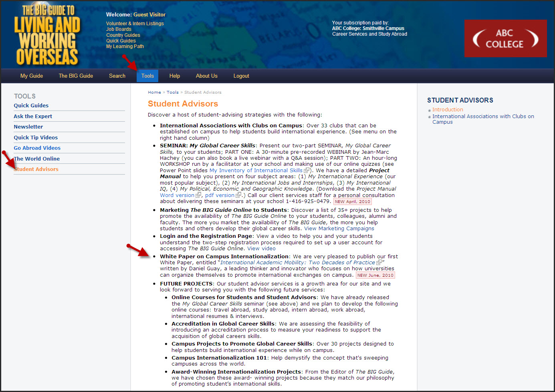Open My Inventory of International Skills link
The width and height of the screenshot is (555, 392).
click(x=256, y=171)
